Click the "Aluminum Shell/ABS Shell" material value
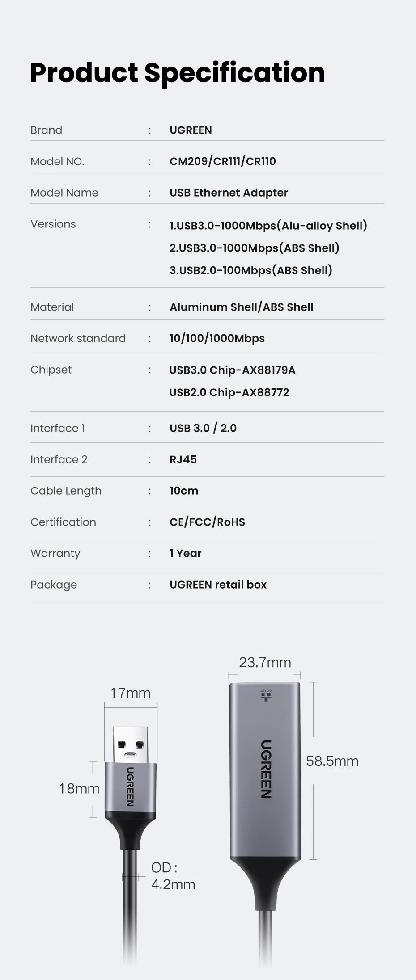 coord(241,307)
